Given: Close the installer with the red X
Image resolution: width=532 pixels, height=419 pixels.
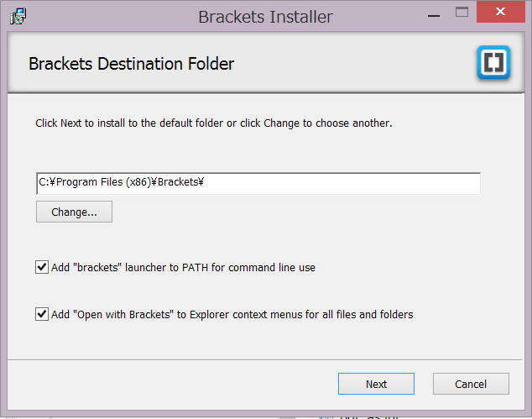Looking at the screenshot, I should pos(500,12).
